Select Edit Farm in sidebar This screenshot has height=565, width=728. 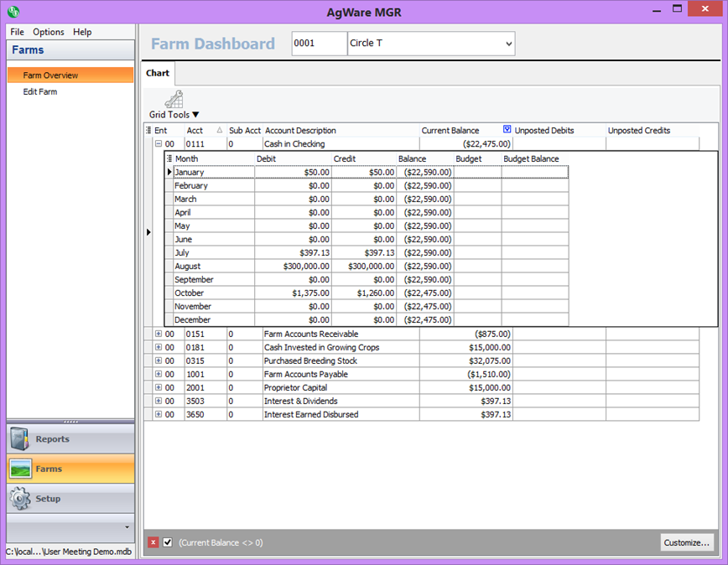click(x=40, y=92)
